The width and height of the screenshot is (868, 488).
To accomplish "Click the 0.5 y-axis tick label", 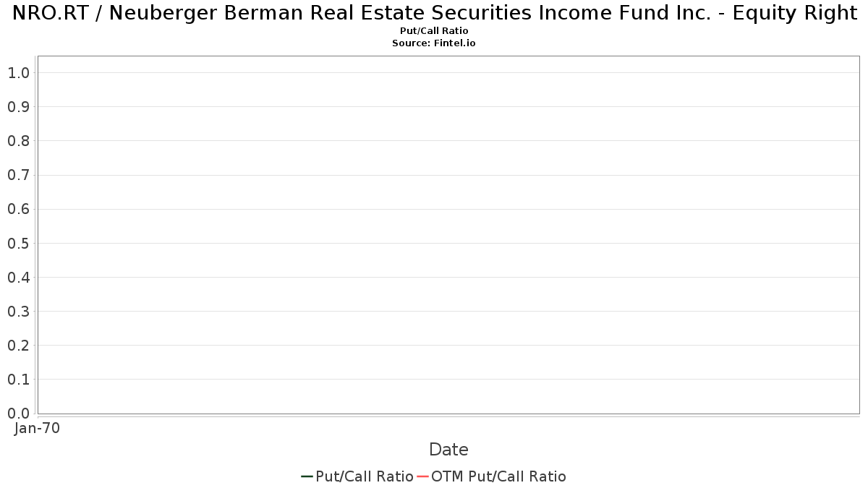I will click(x=18, y=244).
